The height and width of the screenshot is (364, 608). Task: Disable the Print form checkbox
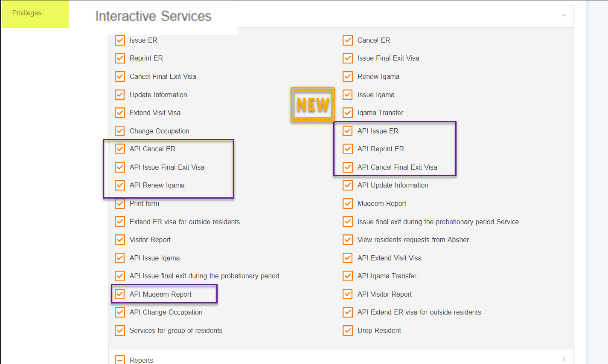click(x=120, y=204)
